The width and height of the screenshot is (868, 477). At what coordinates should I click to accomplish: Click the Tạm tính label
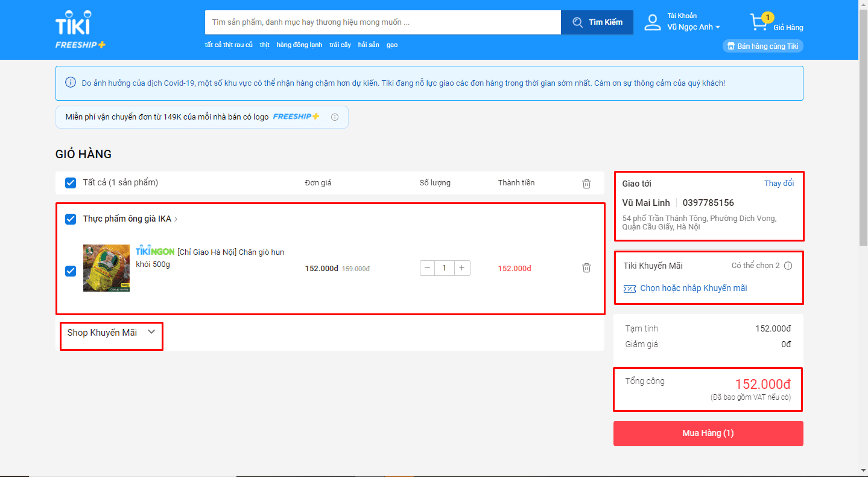642,329
